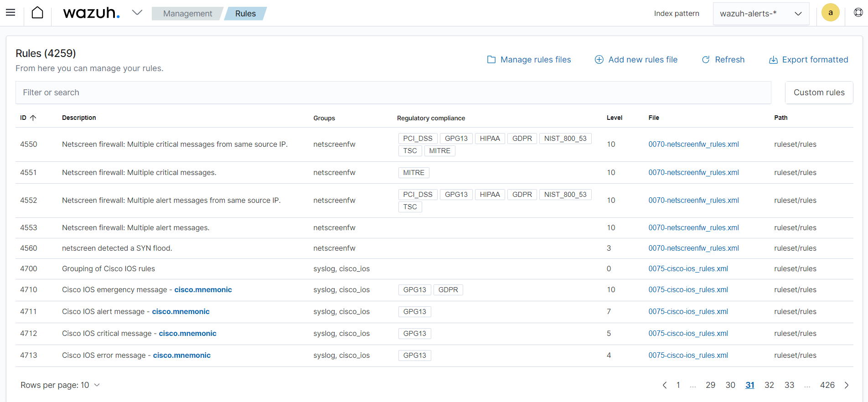Open 0070-netscreenfw_rules.xml link for rule 4560
Image resolution: width=868 pixels, height=402 pixels.
(x=693, y=248)
